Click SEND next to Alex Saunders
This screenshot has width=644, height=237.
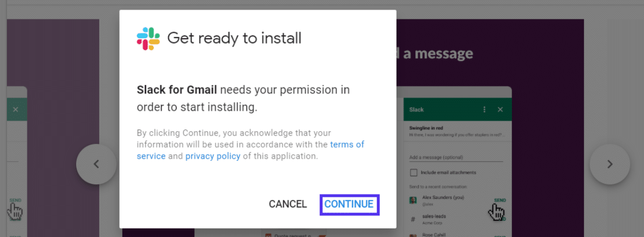500,200
